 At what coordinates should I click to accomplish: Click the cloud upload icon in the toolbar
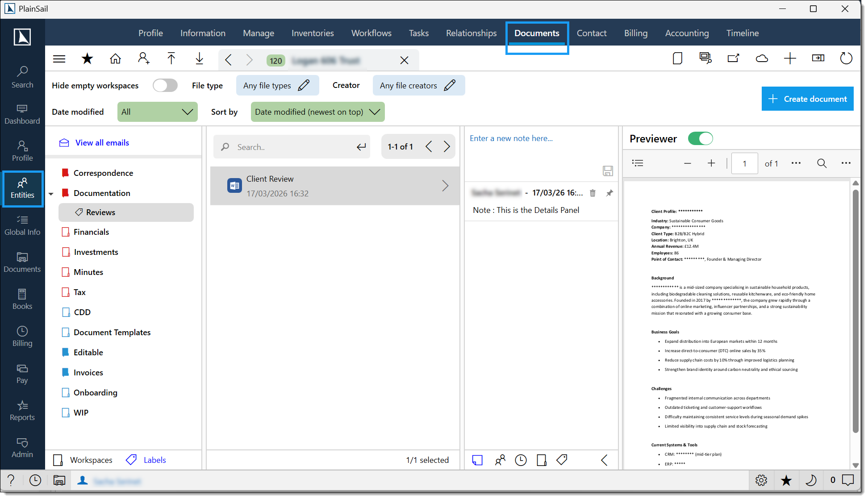(762, 58)
